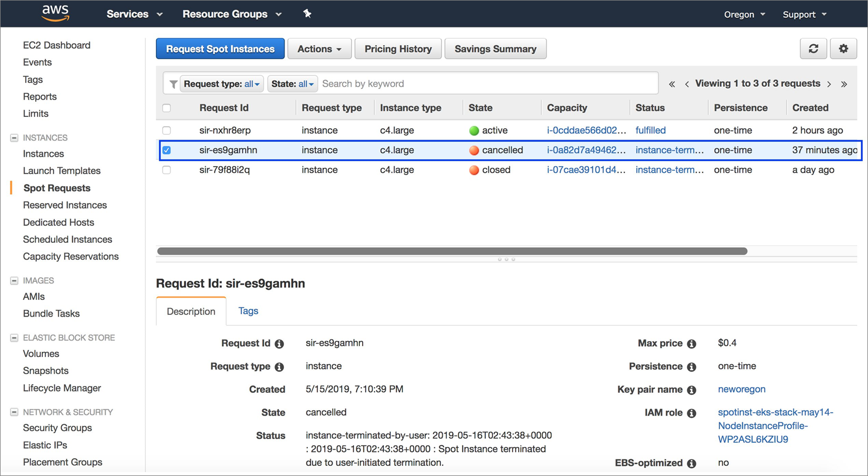Image resolution: width=868 pixels, height=476 pixels.
Task: Focus the Search by keyword field
Action: pyautogui.click(x=488, y=84)
